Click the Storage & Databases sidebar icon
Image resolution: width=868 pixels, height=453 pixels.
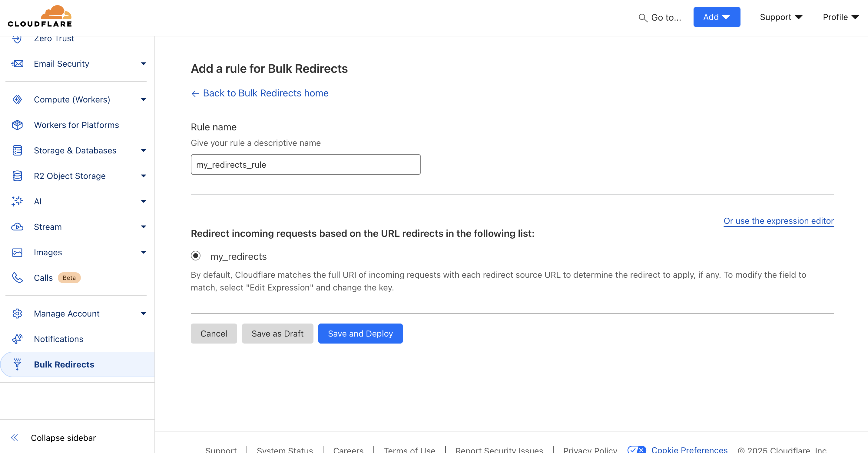pos(18,150)
